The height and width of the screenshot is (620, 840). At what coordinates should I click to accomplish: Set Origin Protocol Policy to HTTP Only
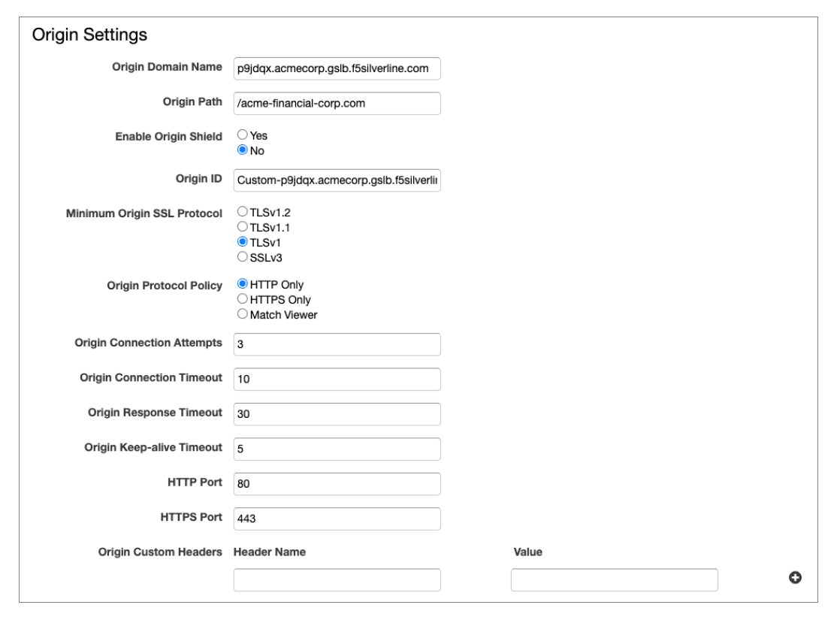coord(243,285)
